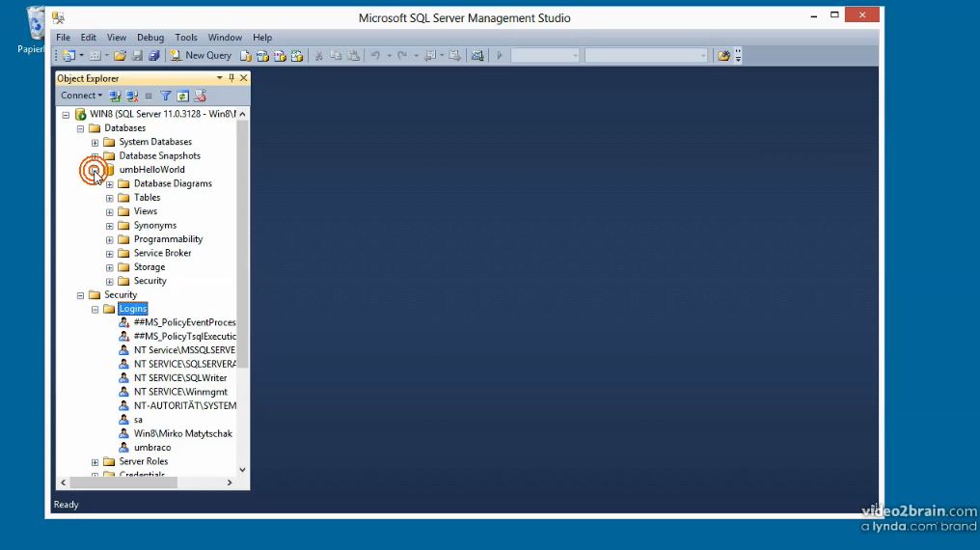Click the Open File folder icon
980x550 pixels.
click(120, 56)
